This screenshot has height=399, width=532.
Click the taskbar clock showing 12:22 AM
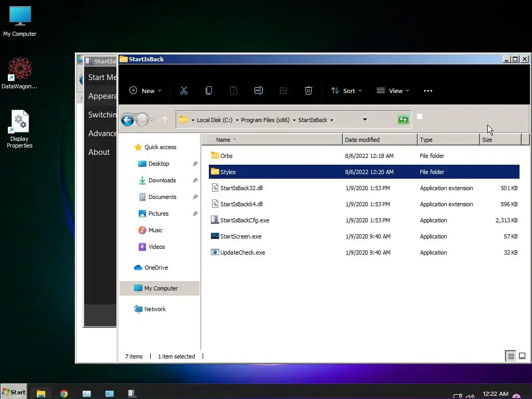coord(495,394)
